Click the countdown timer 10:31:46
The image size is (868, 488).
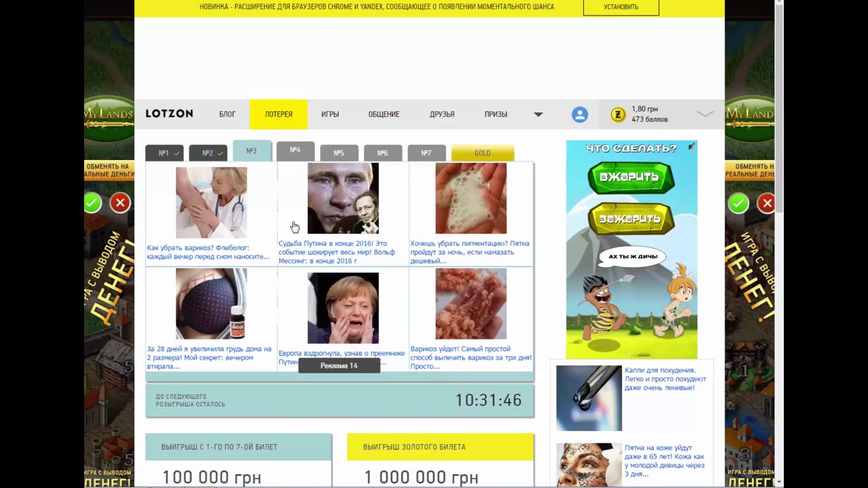(x=488, y=400)
